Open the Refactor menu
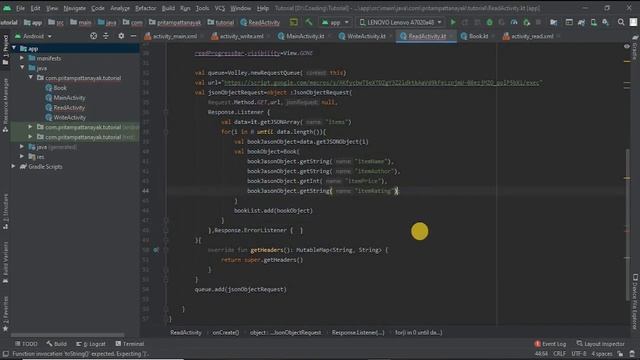This screenshot has width=640, height=360. (145, 8)
